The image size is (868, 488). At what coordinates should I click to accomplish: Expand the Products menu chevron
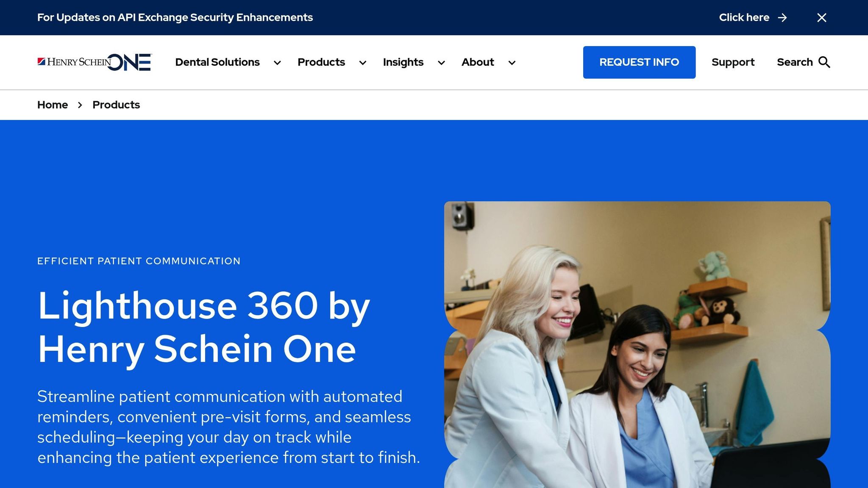click(x=363, y=63)
